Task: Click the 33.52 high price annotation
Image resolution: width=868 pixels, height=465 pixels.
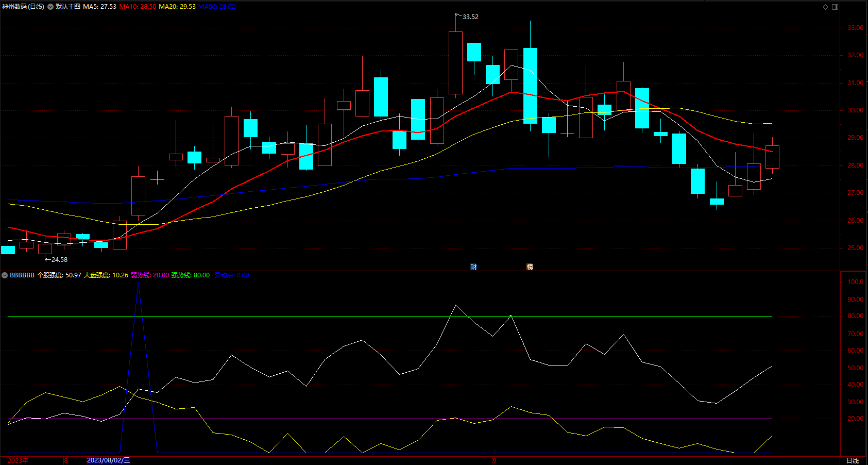Action: [x=470, y=17]
